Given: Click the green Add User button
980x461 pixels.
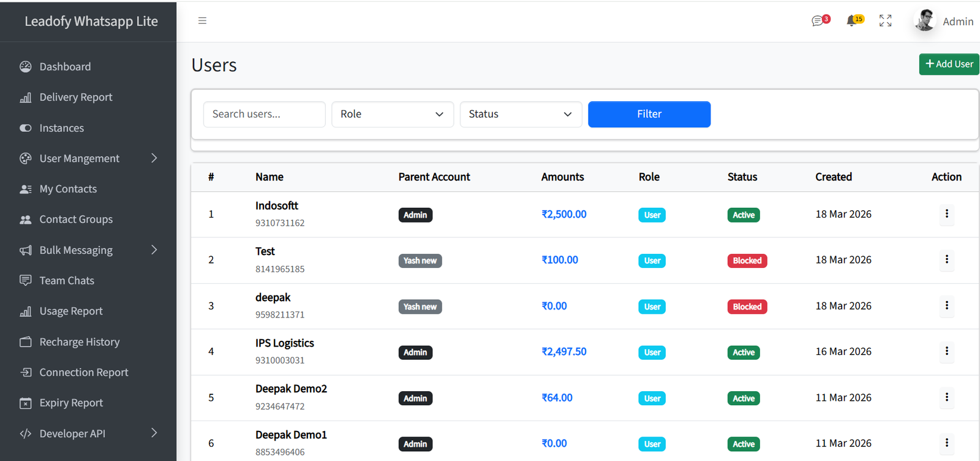Looking at the screenshot, I should (949, 64).
